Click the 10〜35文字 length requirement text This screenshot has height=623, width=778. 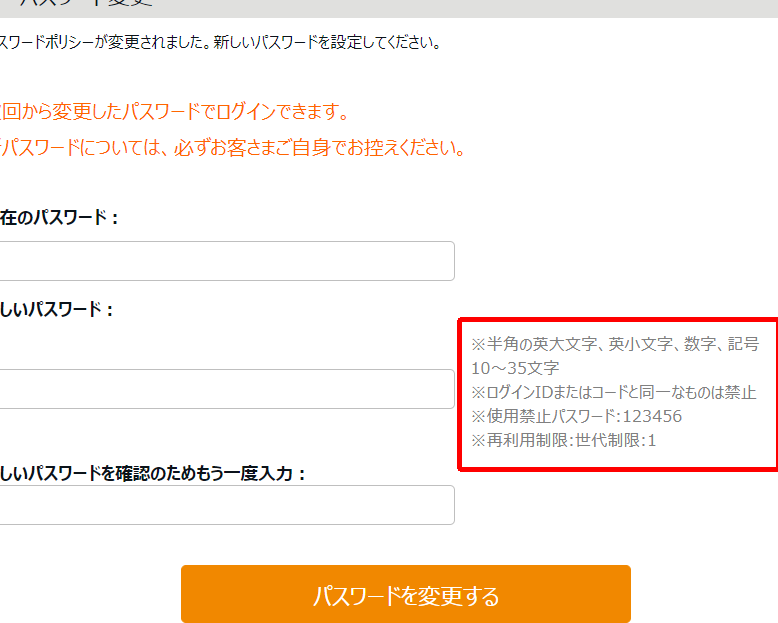(x=515, y=368)
